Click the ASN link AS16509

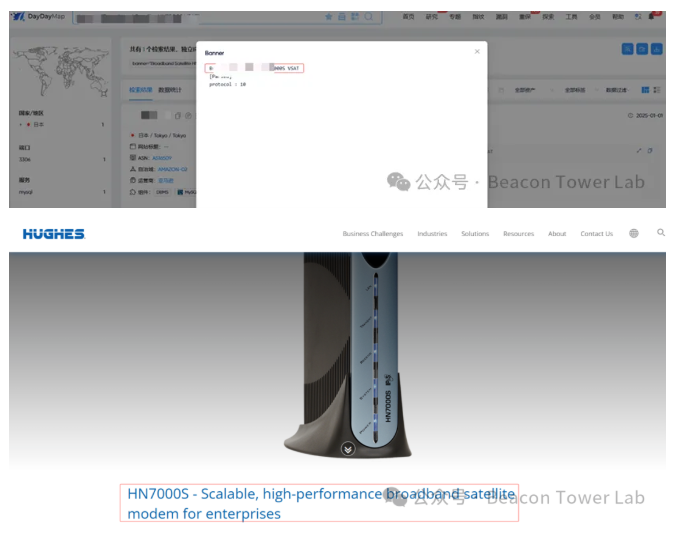(x=162, y=158)
